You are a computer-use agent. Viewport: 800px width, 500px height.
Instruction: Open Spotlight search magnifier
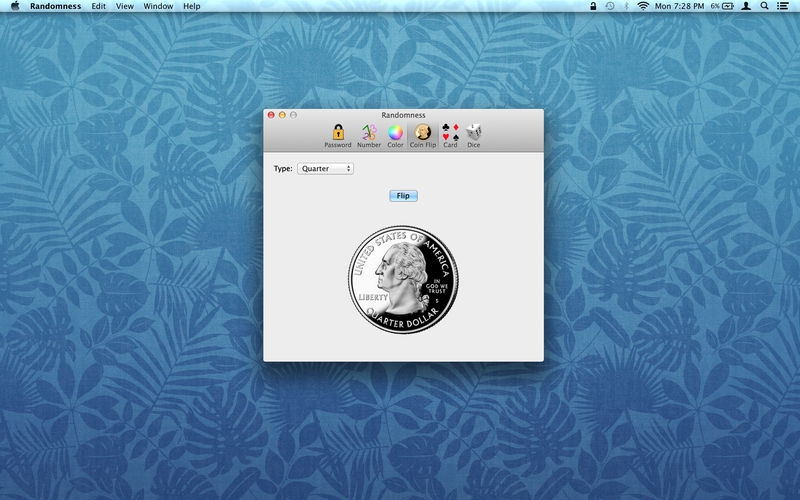[x=764, y=6]
